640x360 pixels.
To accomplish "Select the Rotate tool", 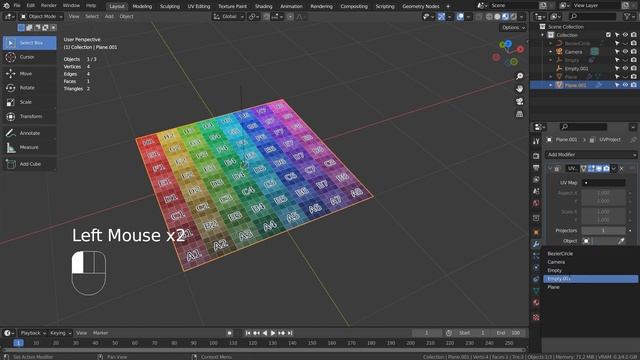I will [x=29, y=88].
